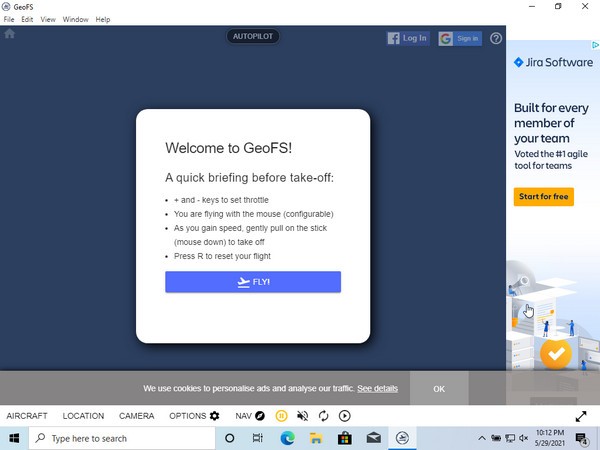This screenshot has width=600, height=450.
Task: Toggle the AUTOPILOT button
Action: 252,37
